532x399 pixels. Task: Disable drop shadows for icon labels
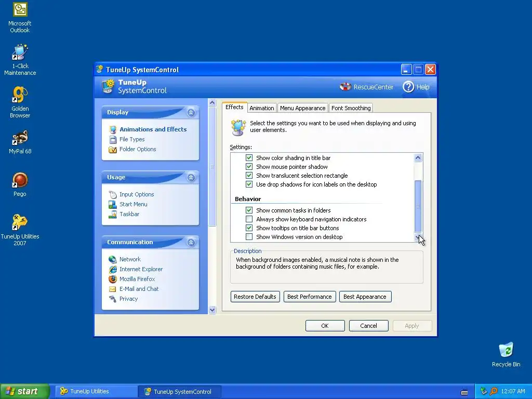249,184
